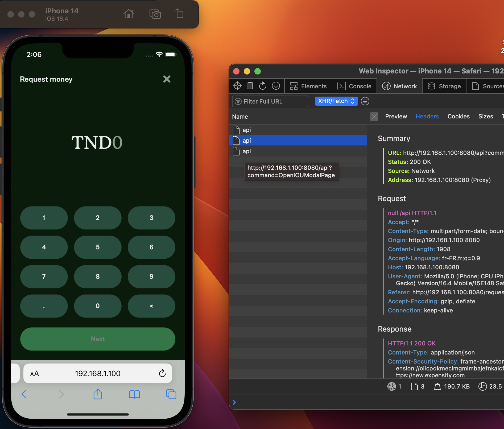This screenshot has width=504, height=429.
Task: Toggle the device settings icon in the inspector
Action: click(250, 86)
